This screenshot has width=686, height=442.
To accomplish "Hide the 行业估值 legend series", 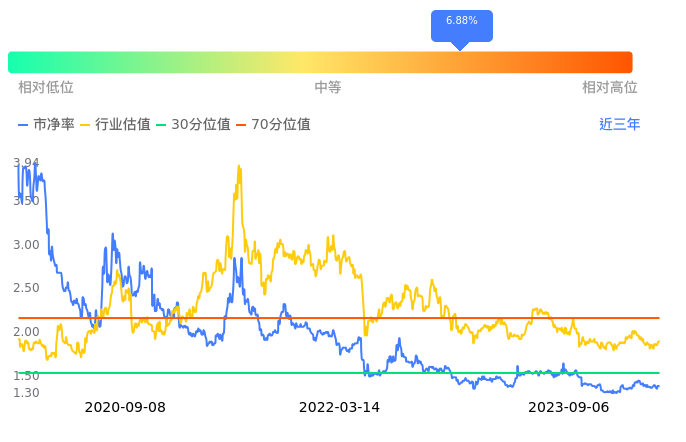I will tap(115, 125).
